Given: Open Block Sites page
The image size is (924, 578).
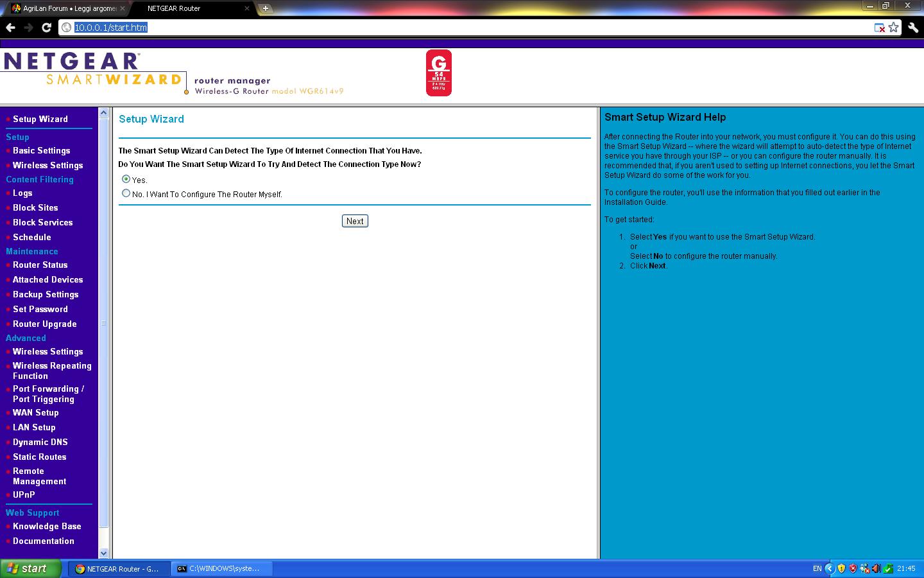Looking at the screenshot, I should point(35,207).
